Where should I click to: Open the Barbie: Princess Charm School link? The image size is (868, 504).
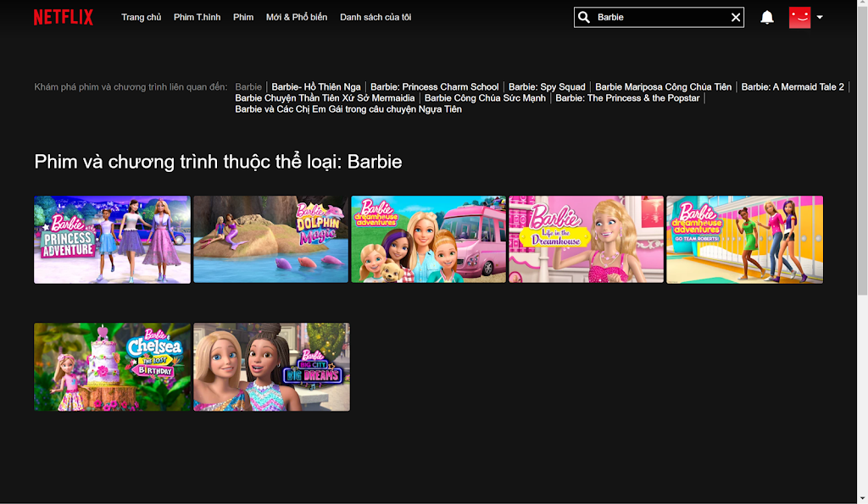[x=434, y=86]
